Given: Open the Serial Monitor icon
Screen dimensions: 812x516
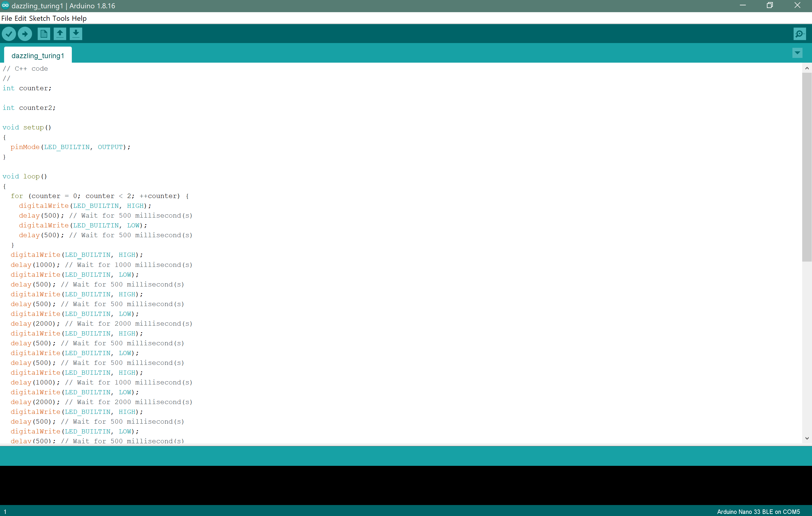Looking at the screenshot, I should click(800, 34).
